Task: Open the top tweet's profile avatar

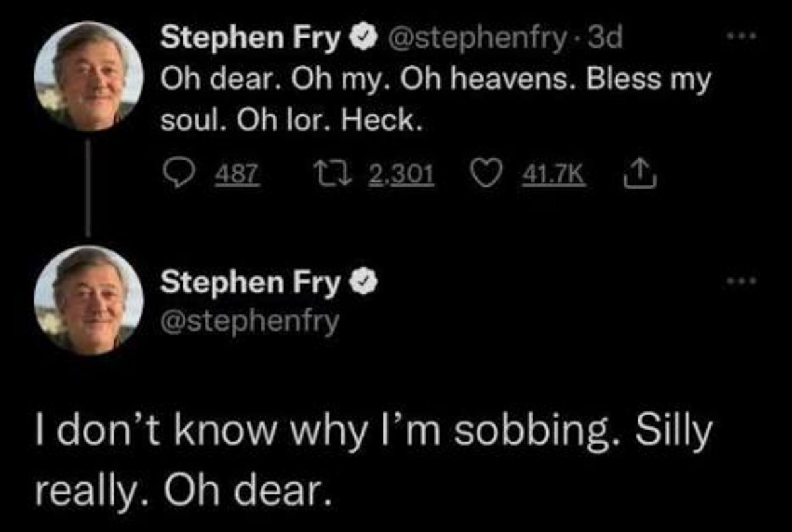Action: tap(88, 77)
